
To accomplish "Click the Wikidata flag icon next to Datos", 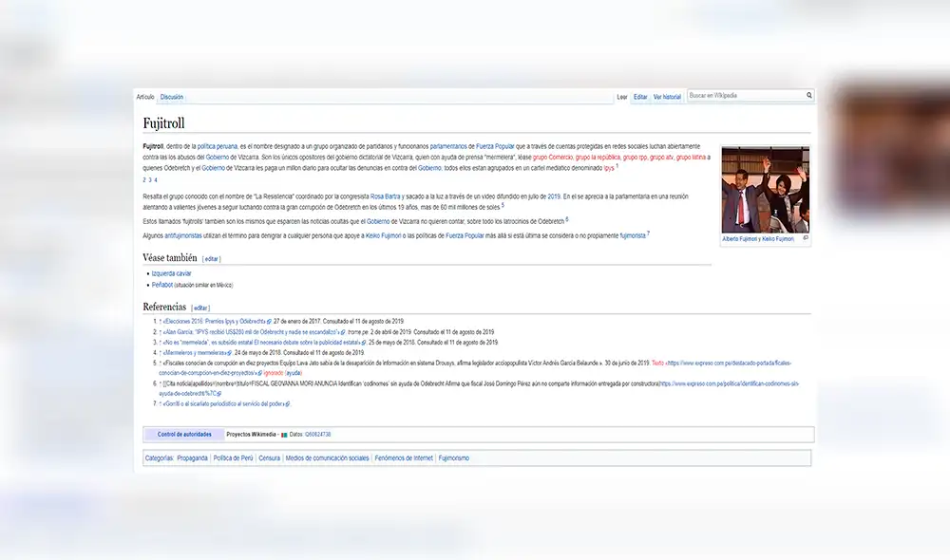I will click(283, 435).
